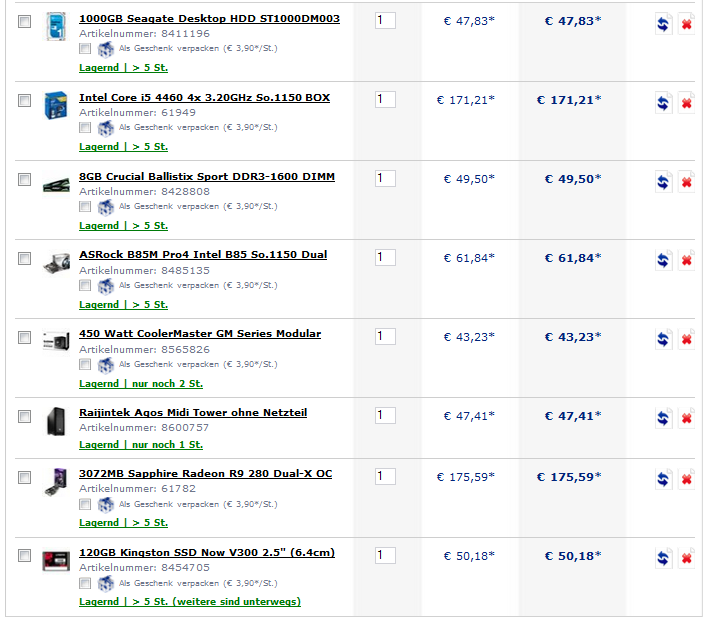Screen dimensions: 708x617
Task: Enable gift wrapping for Sapphire Radeon R9 280
Action: (x=85, y=504)
